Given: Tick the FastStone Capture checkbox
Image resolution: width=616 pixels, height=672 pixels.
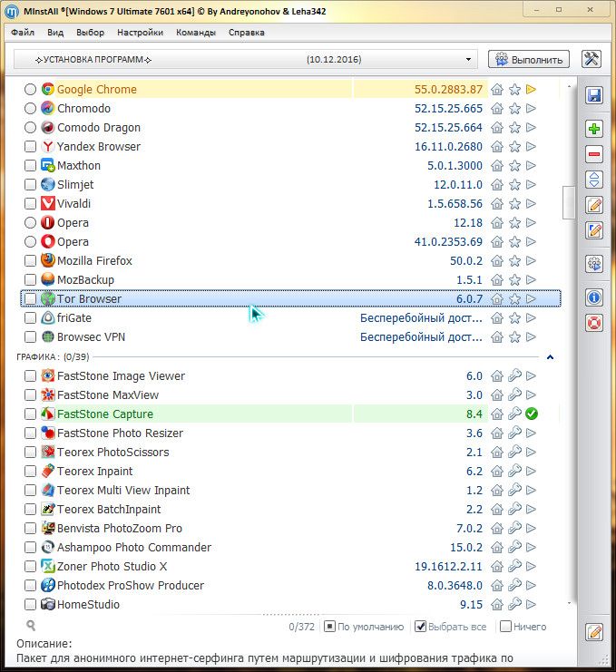Looking at the screenshot, I should [30, 414].
